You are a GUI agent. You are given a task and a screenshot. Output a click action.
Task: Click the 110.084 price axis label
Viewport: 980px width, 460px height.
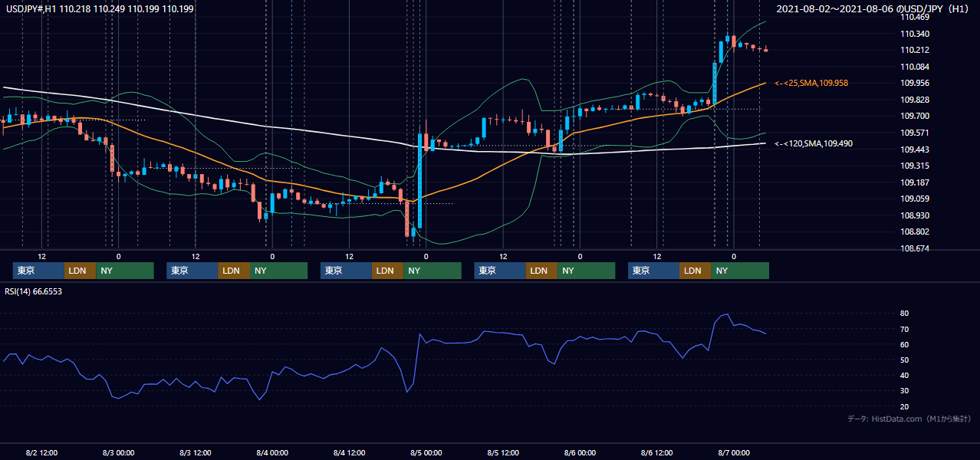point(916,67)
